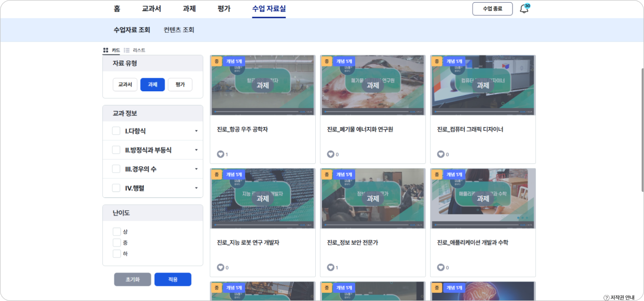Switch to card view icon

(x=105, y=50)
